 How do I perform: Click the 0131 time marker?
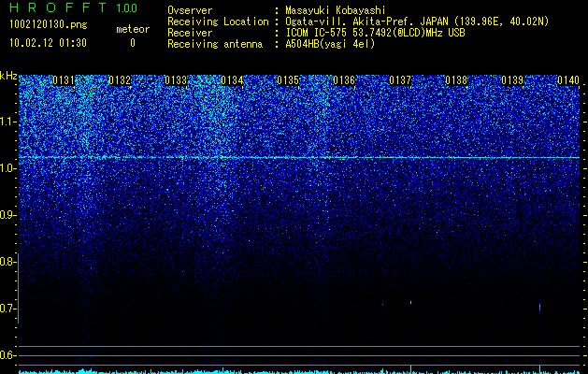pyautogui.click(x=64, y=80)
